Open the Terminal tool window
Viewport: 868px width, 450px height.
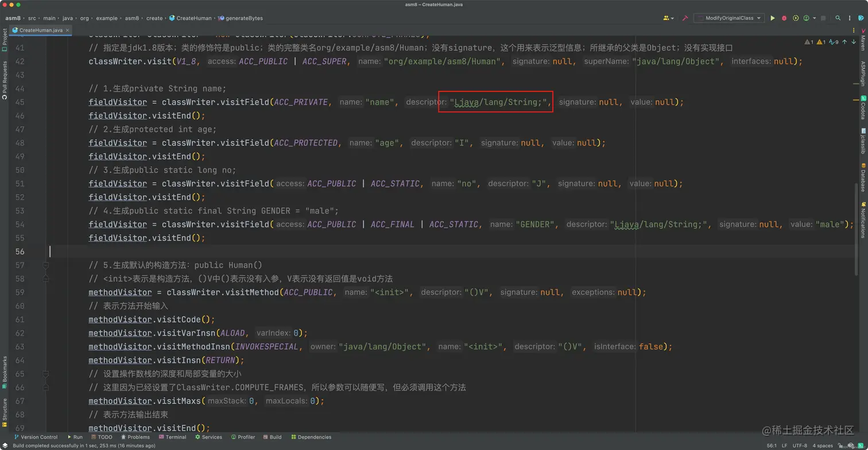(172, 437)
